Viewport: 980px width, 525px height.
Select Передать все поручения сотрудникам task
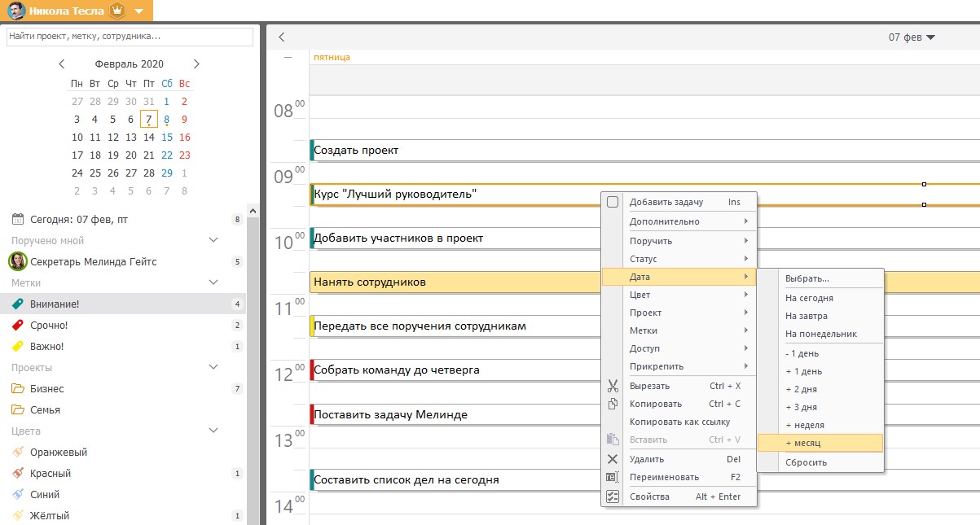click(455, 326)
